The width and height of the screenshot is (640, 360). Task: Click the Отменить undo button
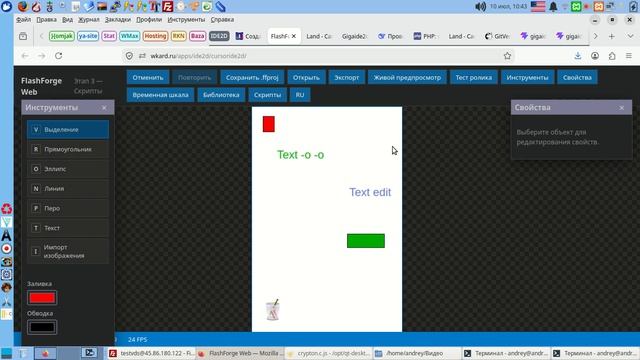coord(148,77)
